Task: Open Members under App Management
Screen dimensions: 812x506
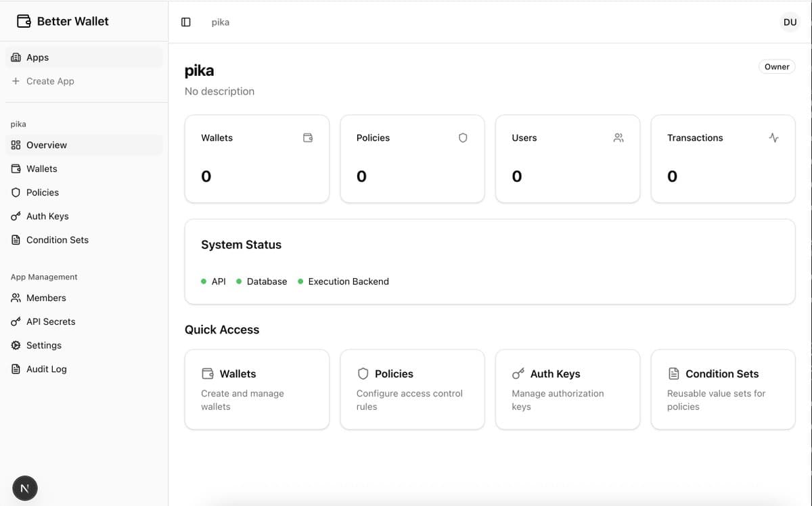Action: pyautogui.click(x=46, y=298)
